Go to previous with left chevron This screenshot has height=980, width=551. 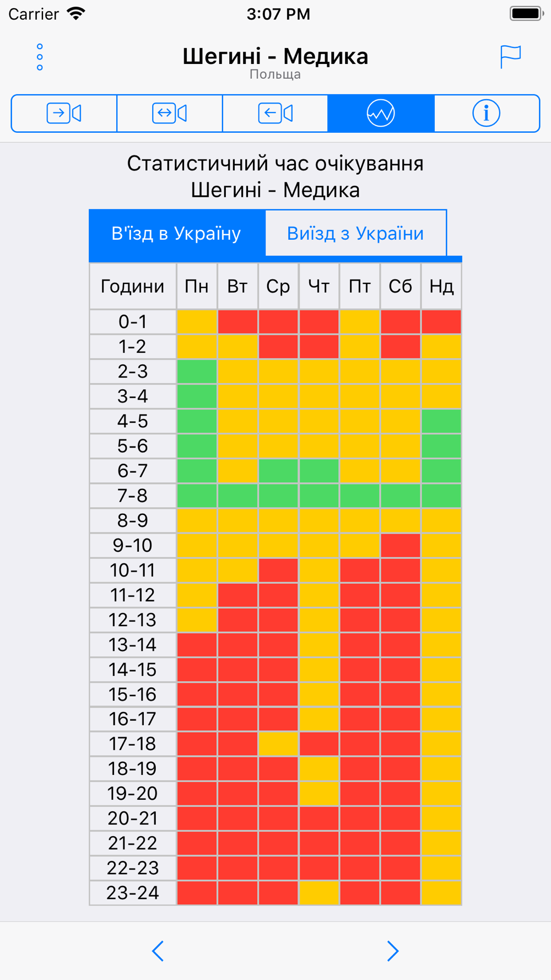click(158, 951)
